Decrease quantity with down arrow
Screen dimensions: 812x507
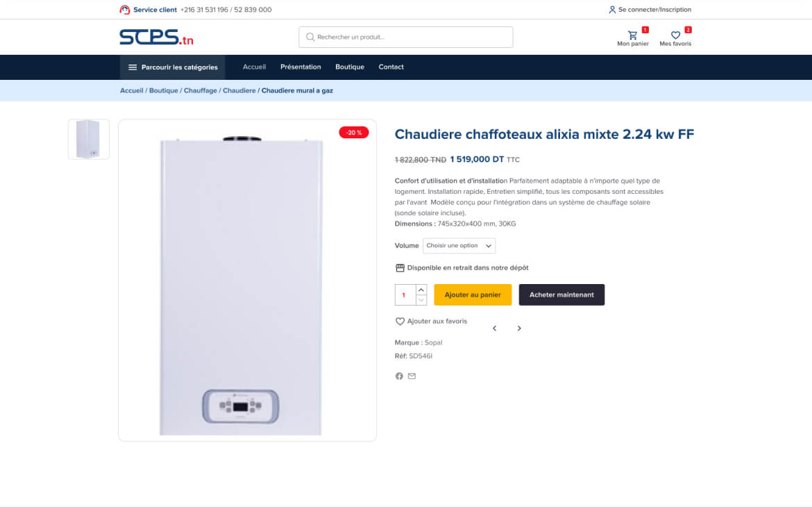pos(421,300)
